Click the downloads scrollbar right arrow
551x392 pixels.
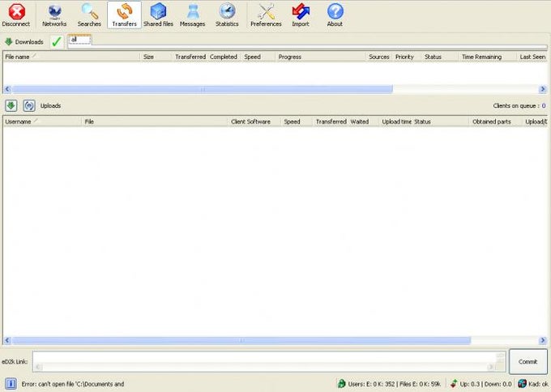543,89
